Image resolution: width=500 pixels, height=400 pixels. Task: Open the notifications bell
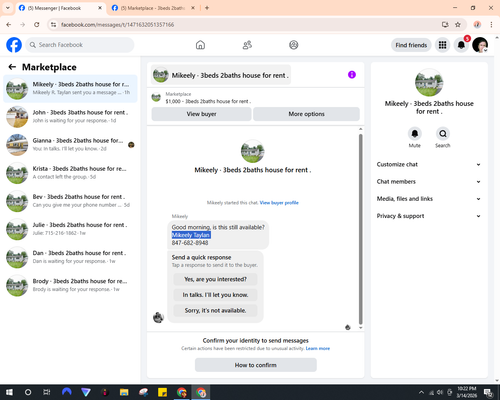(461, 45)
